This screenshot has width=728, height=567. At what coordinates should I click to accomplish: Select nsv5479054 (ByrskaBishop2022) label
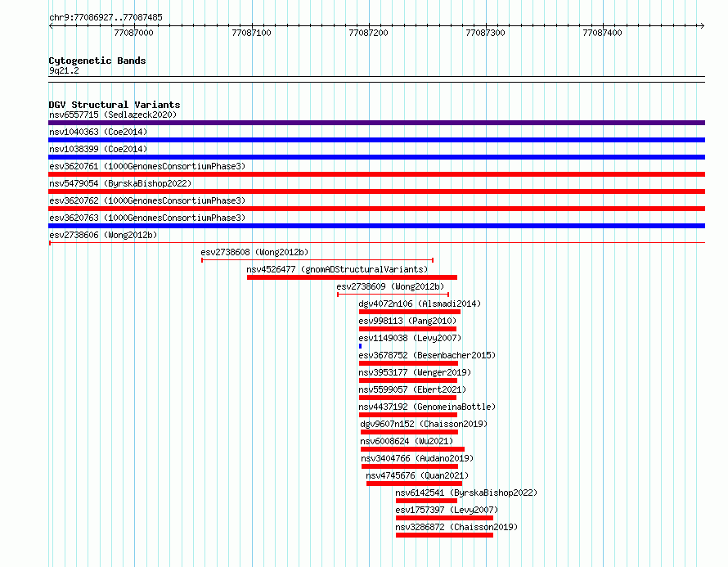pos(120,183)
